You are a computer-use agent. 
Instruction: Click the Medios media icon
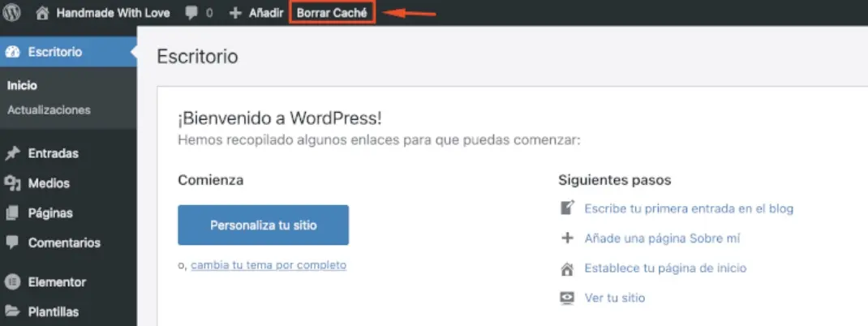[13, 183]
